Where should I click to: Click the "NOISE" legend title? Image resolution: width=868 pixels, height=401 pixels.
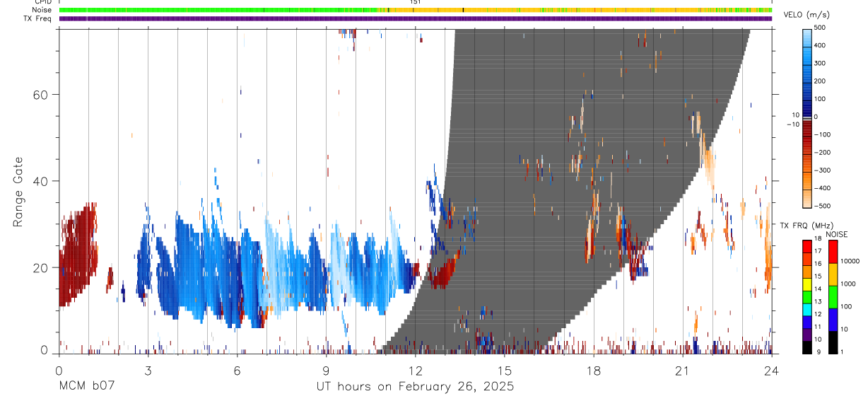point(837,234)
